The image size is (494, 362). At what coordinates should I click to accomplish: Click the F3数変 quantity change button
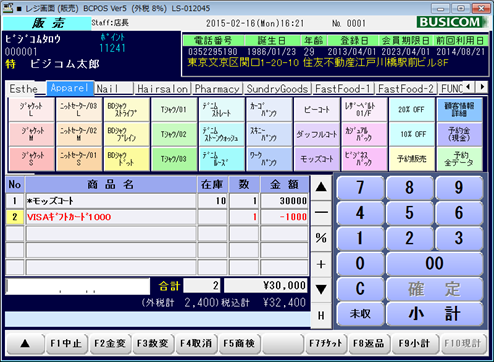(x=153, y=343)
